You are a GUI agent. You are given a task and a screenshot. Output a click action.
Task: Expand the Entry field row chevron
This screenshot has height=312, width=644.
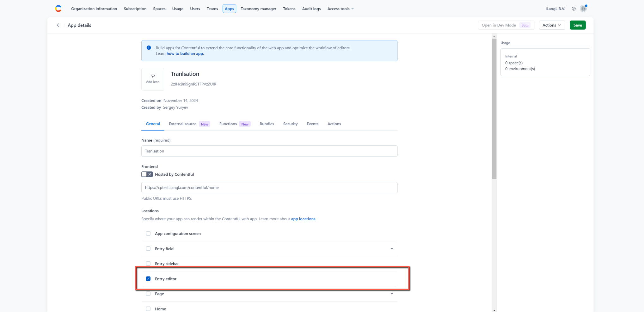392,249
